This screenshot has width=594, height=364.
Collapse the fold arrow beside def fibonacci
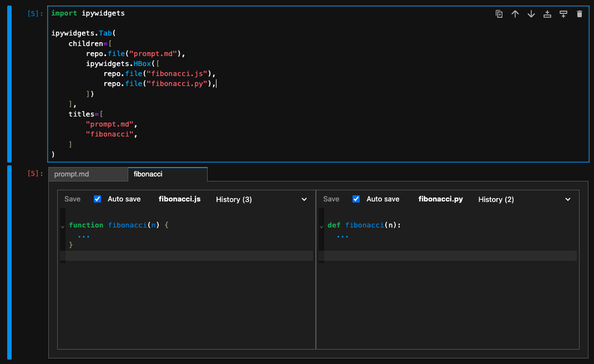(x=321, y=226)
